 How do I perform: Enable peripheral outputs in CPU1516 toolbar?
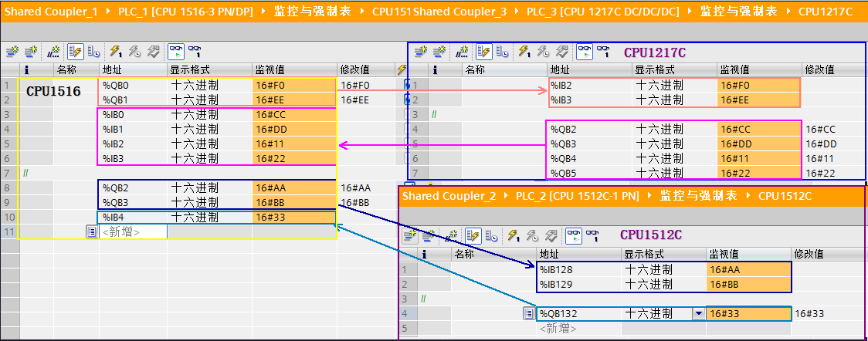pyautogui.click(x=153, y=52)
